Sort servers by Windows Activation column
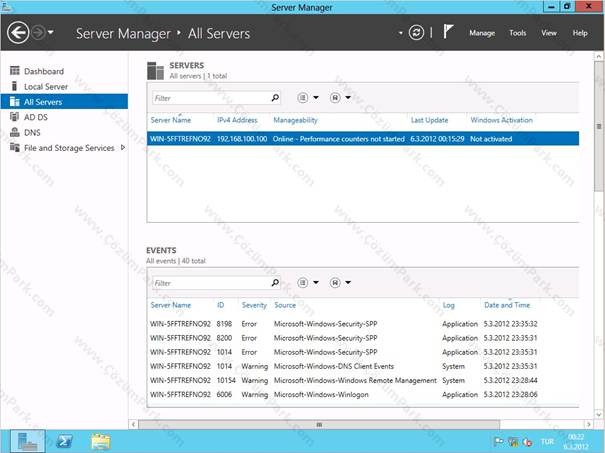605x453 pixels. [501, 120]
